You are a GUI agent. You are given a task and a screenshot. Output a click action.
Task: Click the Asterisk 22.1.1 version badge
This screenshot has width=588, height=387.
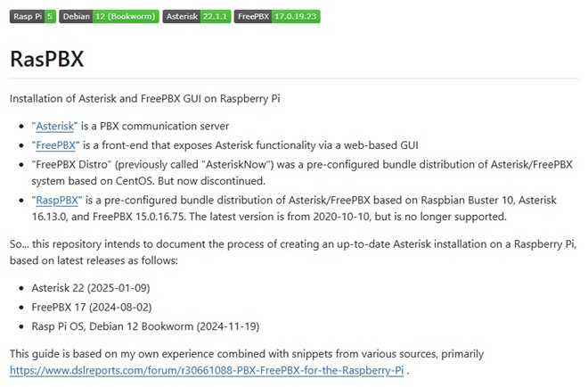click(195, 17)
